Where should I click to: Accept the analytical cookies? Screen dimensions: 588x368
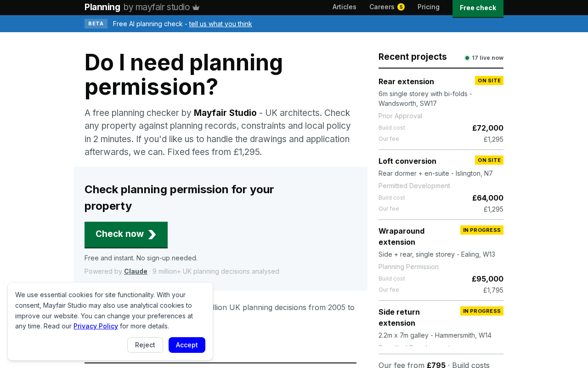[187, 345]
